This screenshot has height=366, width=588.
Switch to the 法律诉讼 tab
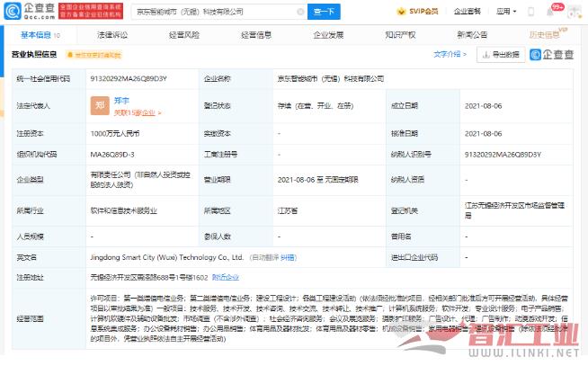pyautogui.click(x=112, y=35)
